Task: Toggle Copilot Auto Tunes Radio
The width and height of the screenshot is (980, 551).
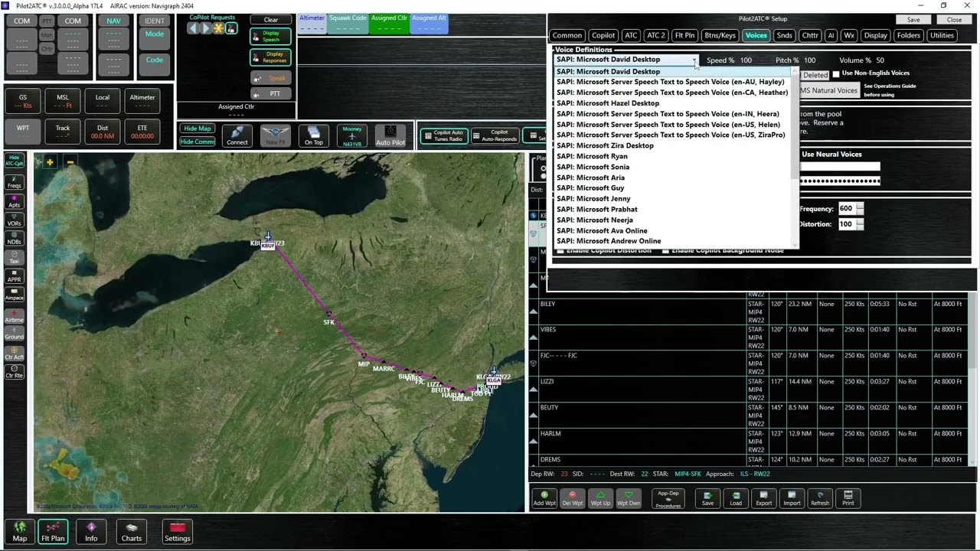Action: pyautogui.click(x=444, y=135)
